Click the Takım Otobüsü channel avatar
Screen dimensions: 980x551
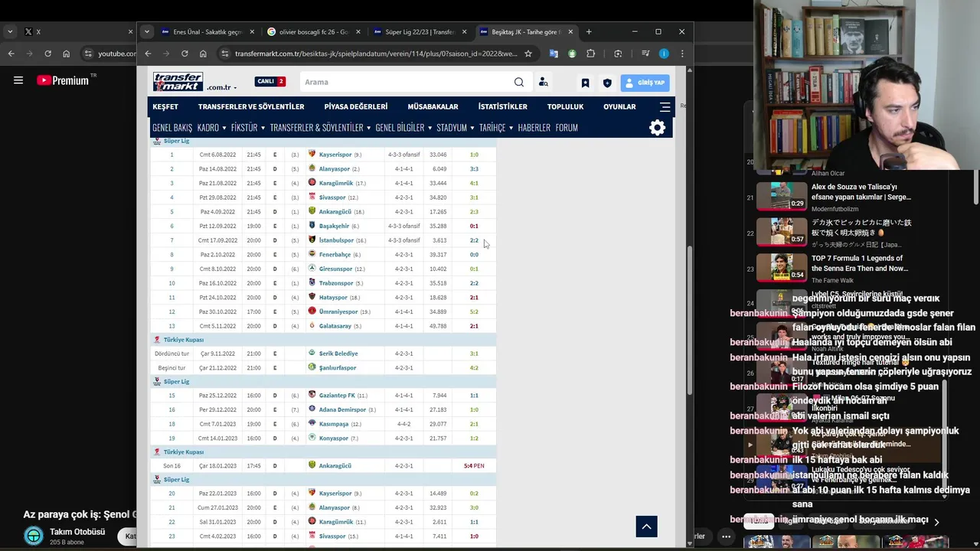click(34, 536)
